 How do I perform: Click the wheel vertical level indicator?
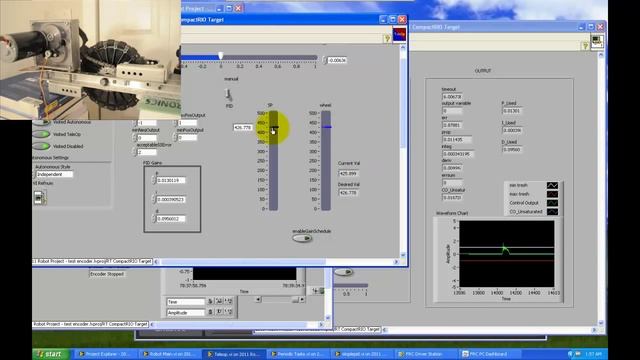326,161
